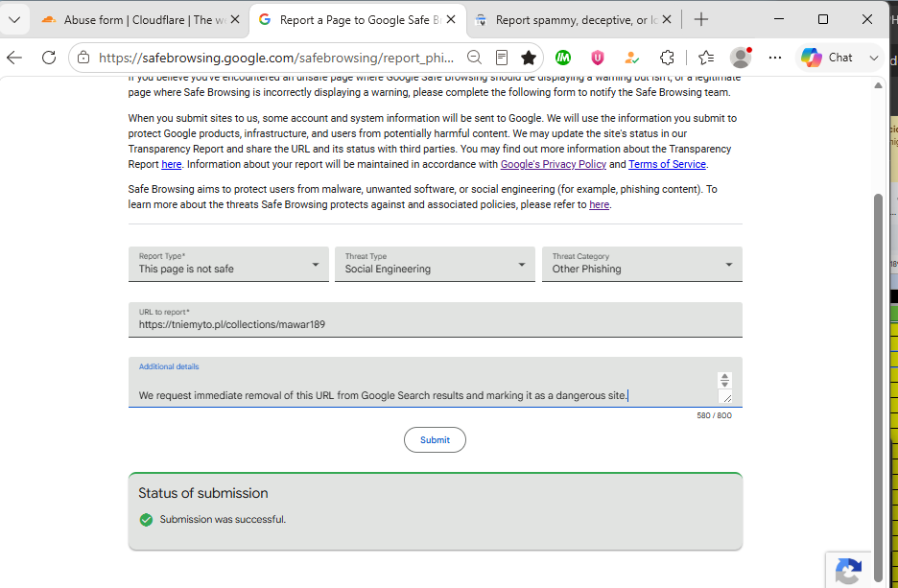Screen dimensions: 898x588
Task: Open the green IM extension icon
Action: 563,58
